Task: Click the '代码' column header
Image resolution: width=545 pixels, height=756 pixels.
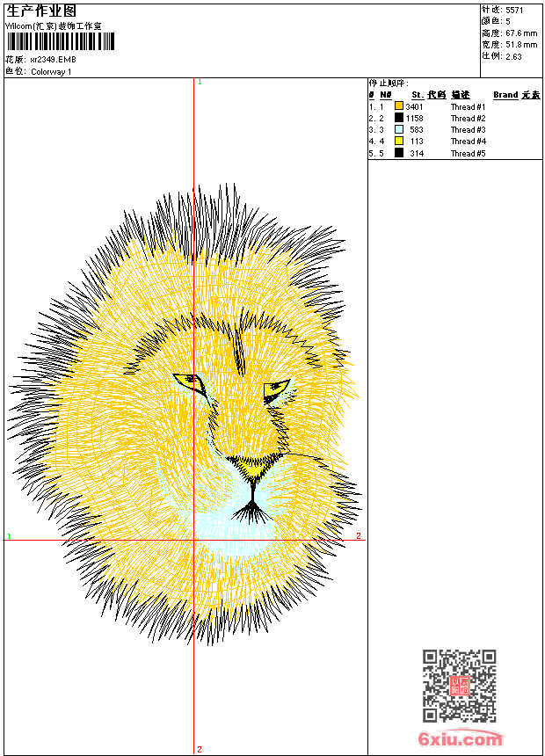Action: [437, 95]
